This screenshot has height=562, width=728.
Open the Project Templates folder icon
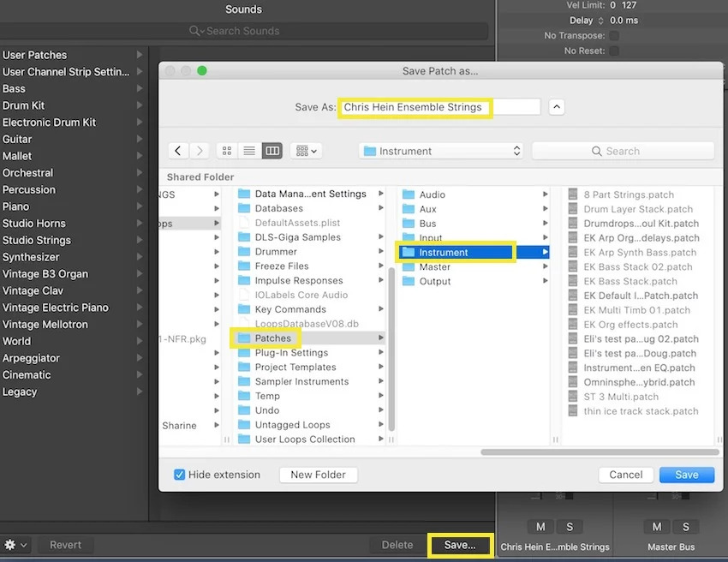[x=244, y=367]
